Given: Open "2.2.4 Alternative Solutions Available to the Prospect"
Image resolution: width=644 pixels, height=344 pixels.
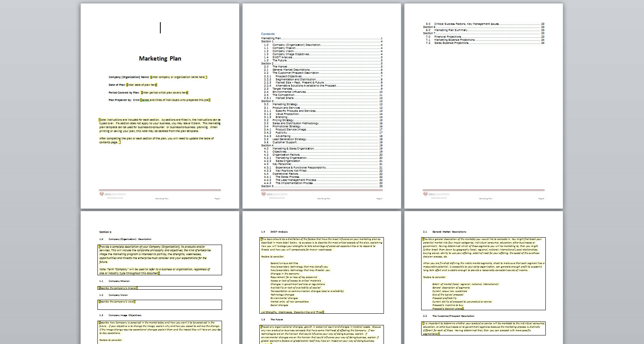Looking at the screenshot, I should (323, 86).
